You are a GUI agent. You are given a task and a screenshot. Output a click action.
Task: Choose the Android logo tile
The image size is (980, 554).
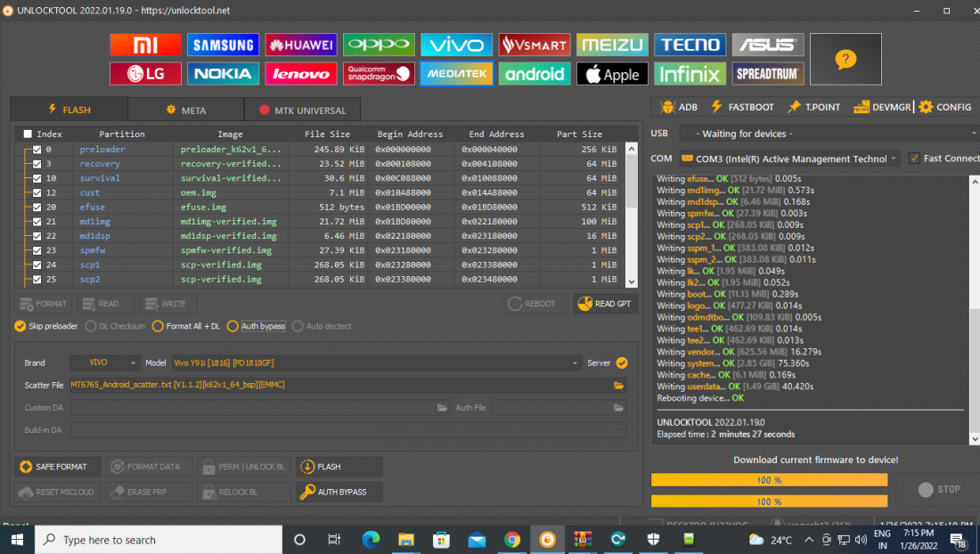coord(535,74)
